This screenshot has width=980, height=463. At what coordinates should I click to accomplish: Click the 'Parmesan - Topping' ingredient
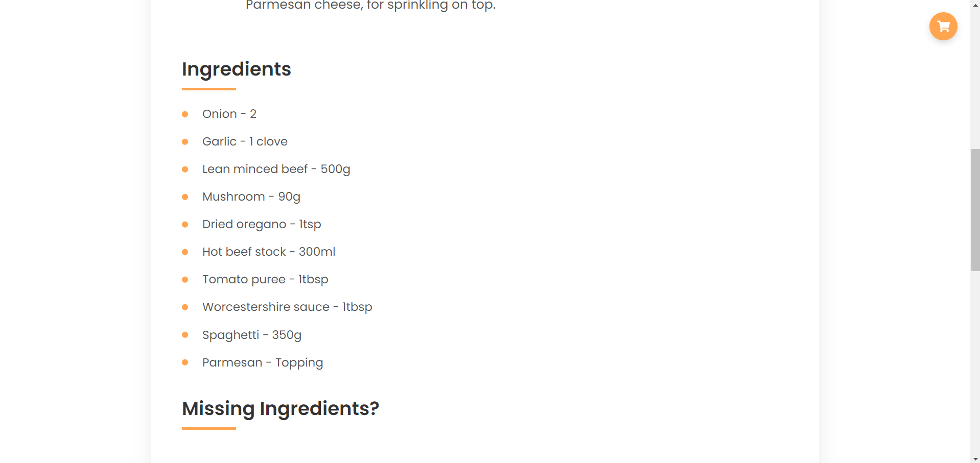pyautogui.click(x=263, y=362)
